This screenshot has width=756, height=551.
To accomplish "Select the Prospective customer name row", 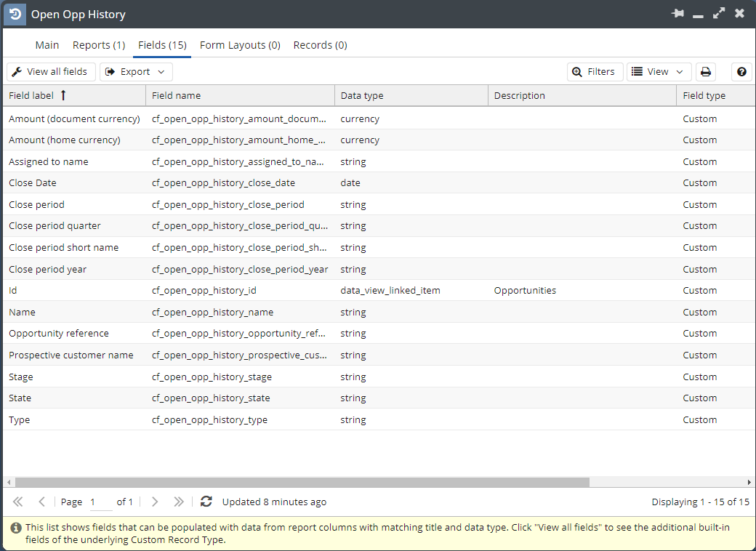I will coord(379,355).
